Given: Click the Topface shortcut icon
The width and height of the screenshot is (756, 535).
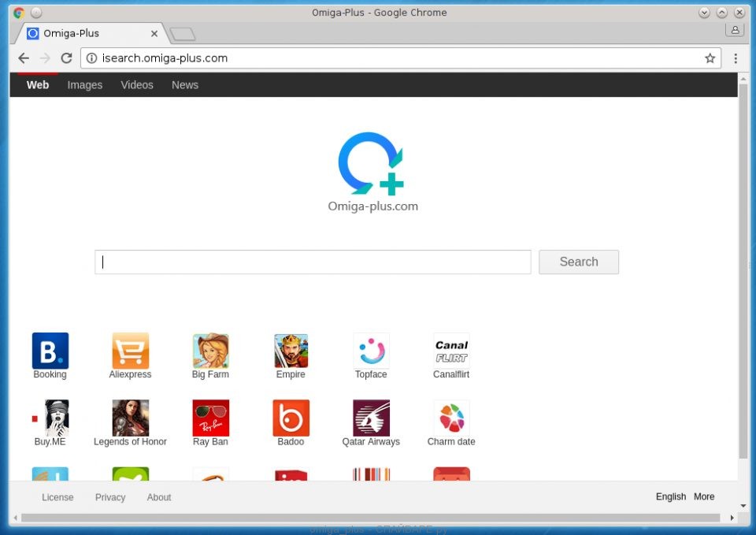Looking at the screenshot, I should (371, 351).
